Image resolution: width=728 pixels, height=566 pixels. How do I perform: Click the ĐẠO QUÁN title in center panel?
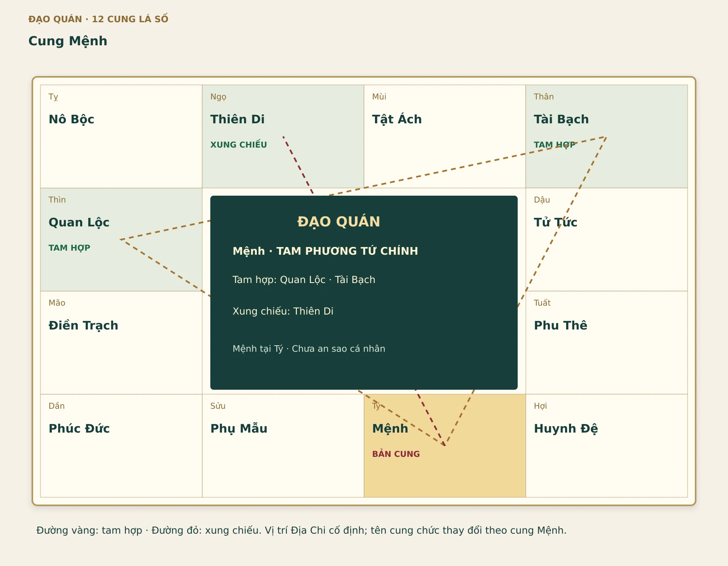pos(339,222)
